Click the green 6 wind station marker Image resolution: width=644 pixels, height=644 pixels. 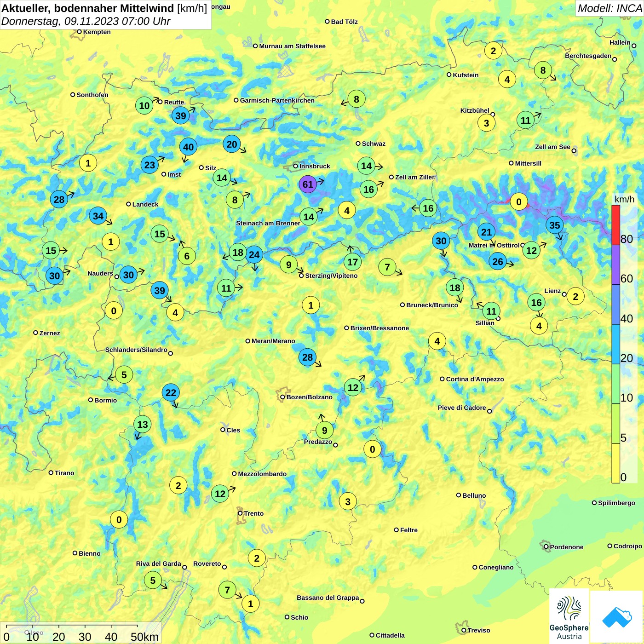pyautogui.click(x=187, y=256)
